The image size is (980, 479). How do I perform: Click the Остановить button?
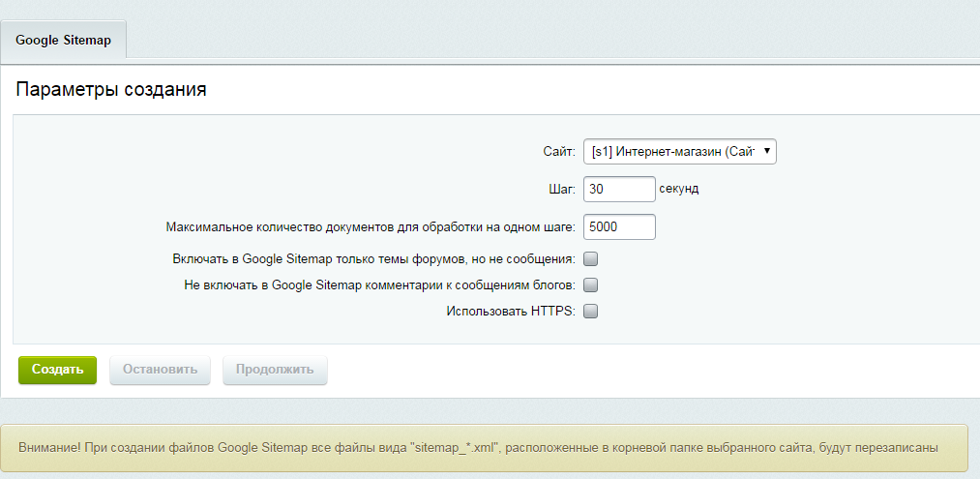160,370
